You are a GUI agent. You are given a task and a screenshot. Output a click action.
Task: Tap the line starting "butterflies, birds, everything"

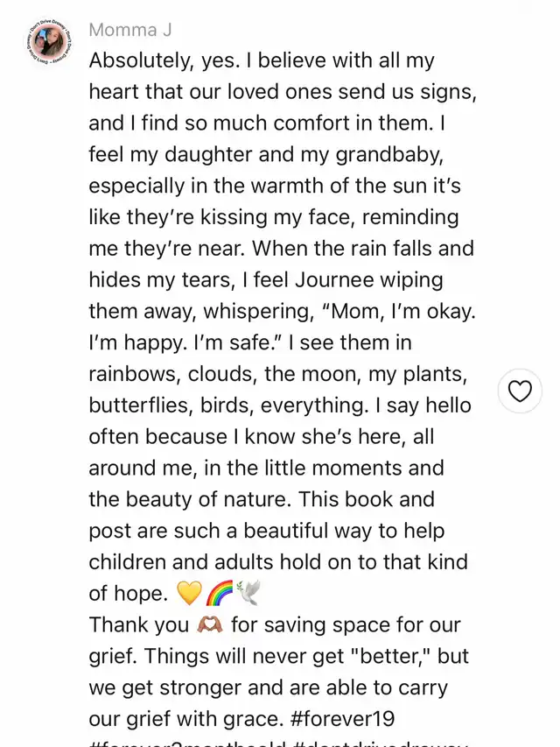[280, 405]
